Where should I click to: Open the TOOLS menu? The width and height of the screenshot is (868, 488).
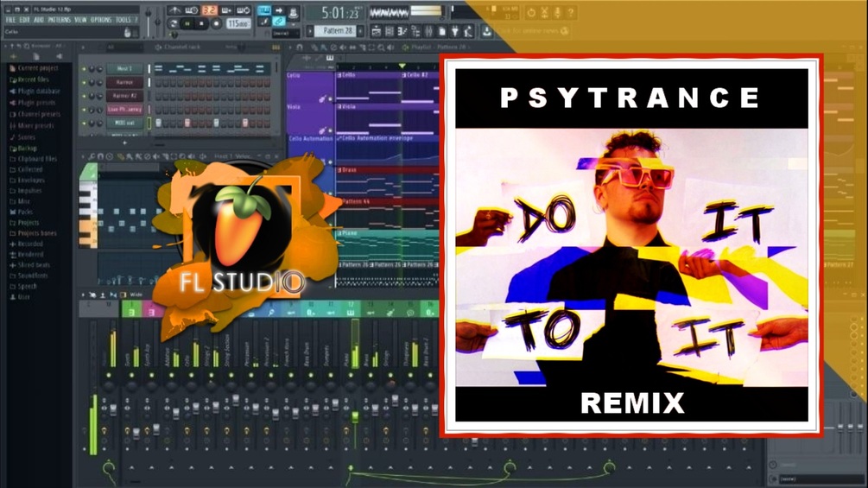tap(123, 20)
